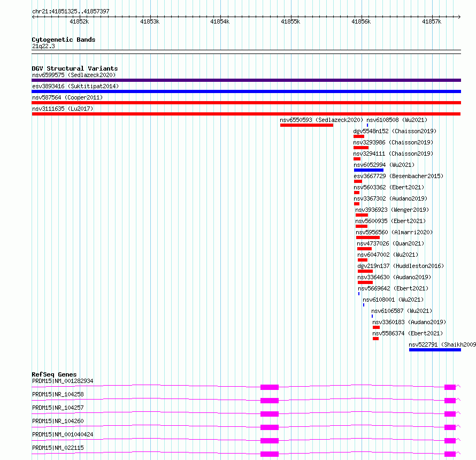This screenshot has height=460, width=476.
Task: Open nsv5956560 (Almarri2020) label
Action: tap(394, 232)
